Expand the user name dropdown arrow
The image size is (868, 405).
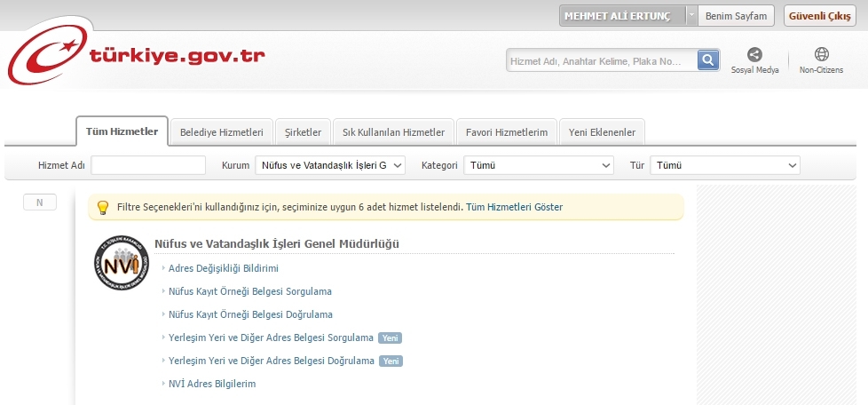[691, 16]
